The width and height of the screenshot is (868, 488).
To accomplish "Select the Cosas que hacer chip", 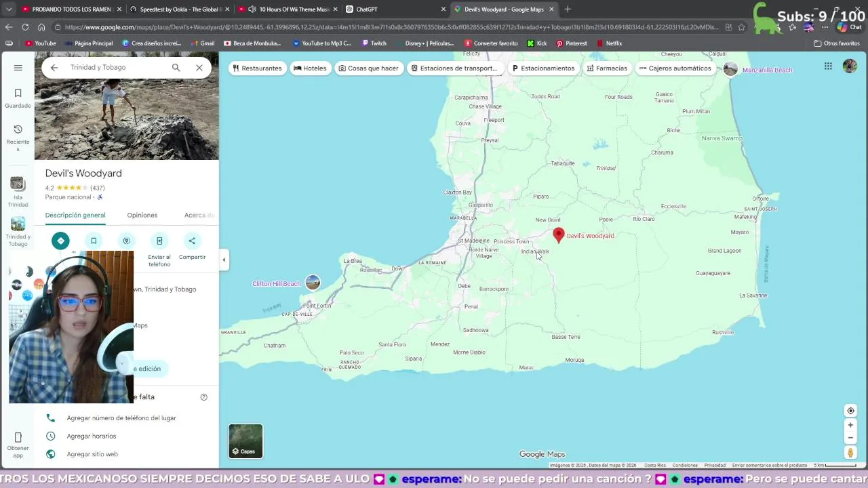I will [x=369, y=68].
